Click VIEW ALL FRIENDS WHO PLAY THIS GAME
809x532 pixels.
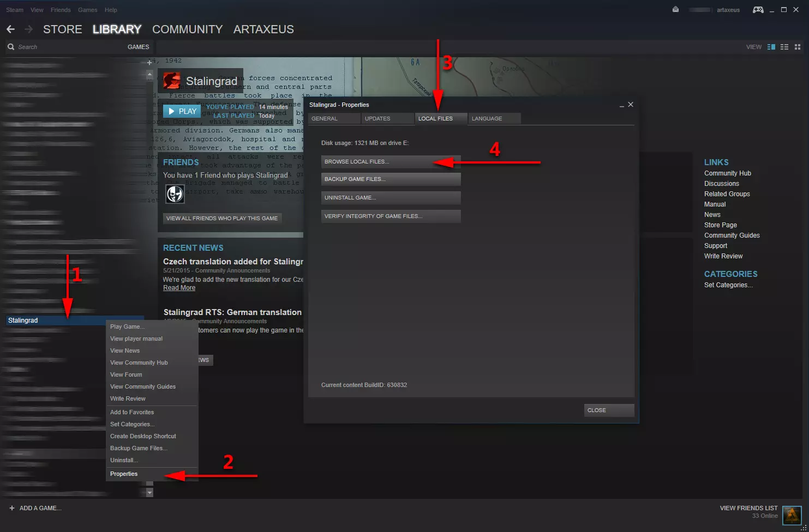click(x=222, y=218)
